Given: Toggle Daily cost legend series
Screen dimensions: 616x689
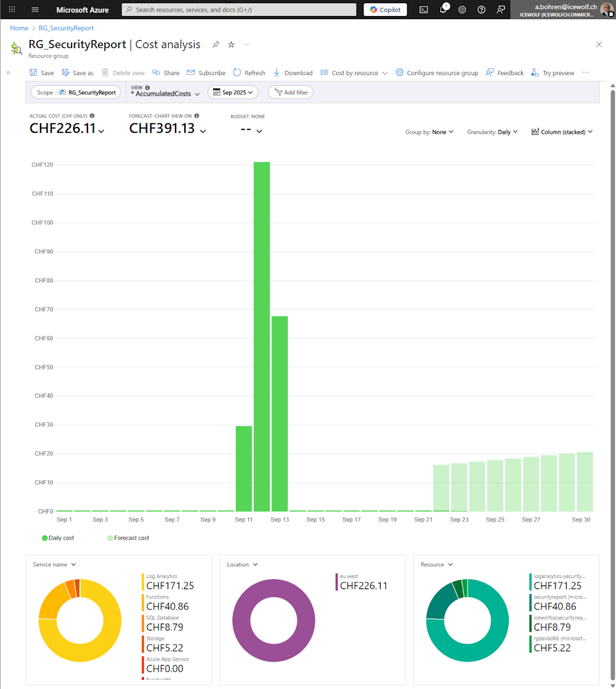Looking at the screenshot, I should pyautogui.click(x=58, y=538).
